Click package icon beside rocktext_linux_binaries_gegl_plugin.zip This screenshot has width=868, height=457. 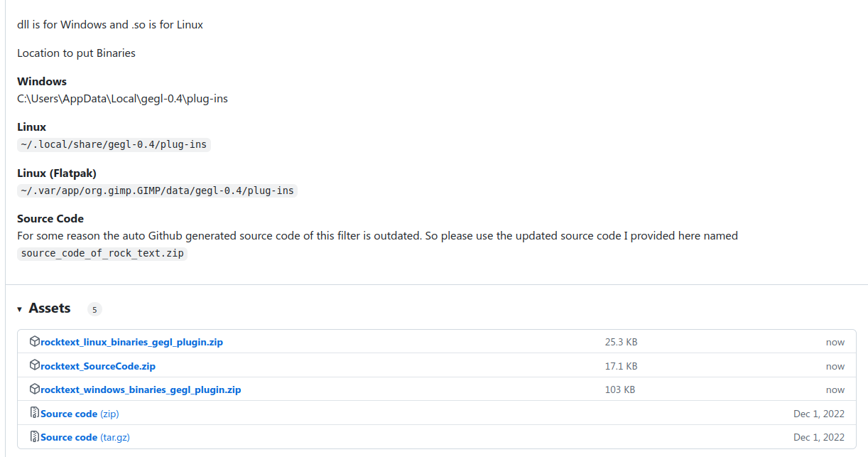coord(35,342)
